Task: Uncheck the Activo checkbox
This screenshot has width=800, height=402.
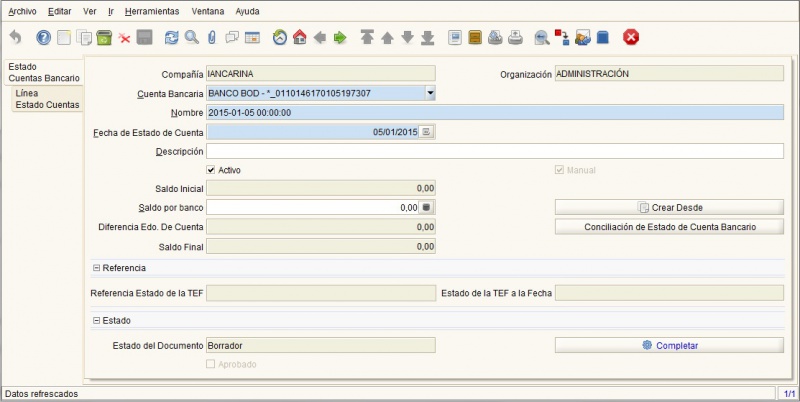Action: (x=211, y=170)
